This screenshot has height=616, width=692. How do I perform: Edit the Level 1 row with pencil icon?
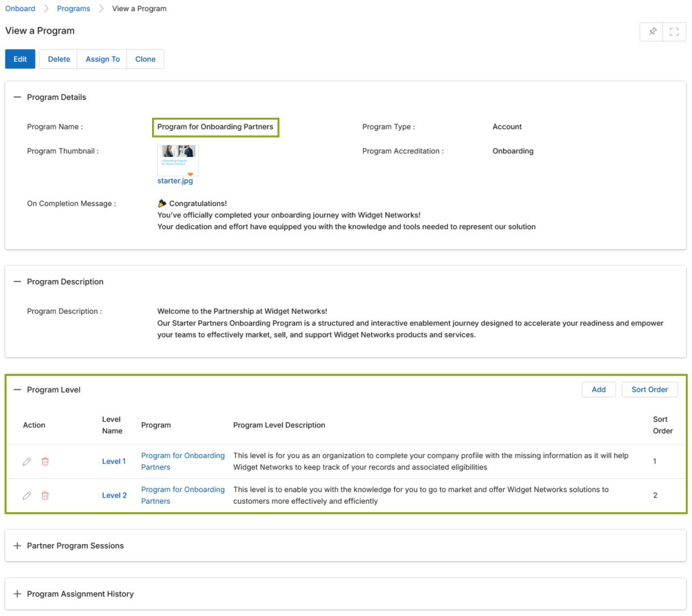pyautogui.click(x=27, y=462)
